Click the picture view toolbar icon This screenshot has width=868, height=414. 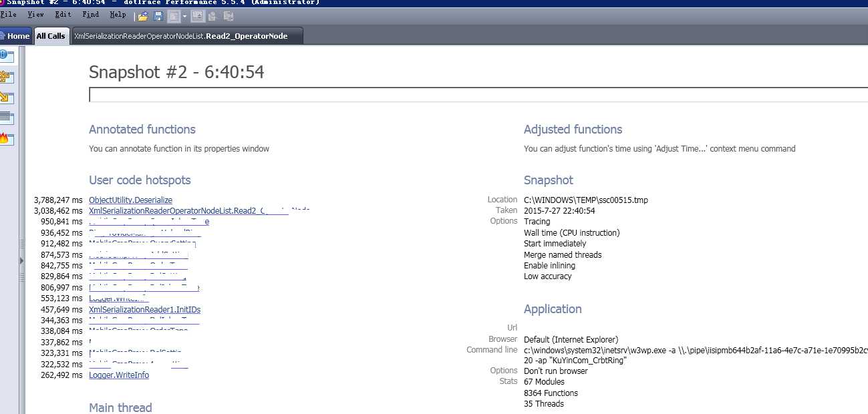pyautogui.click(x=198, y=16)
